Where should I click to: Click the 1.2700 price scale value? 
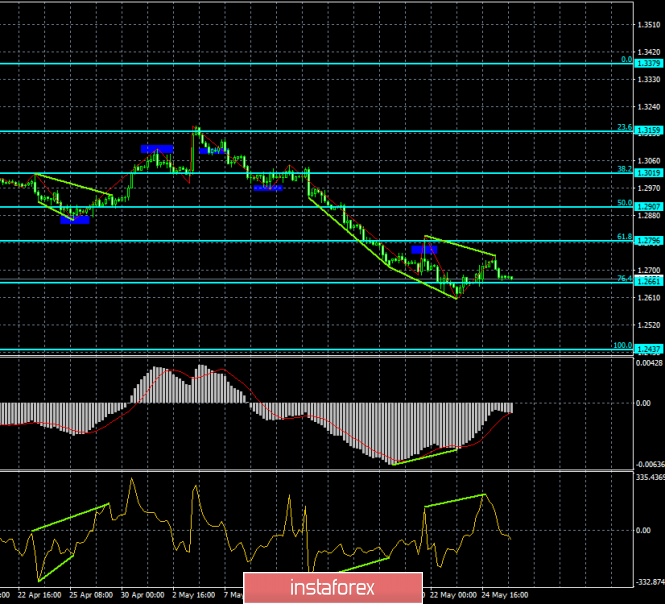click(x=649, y=270)
